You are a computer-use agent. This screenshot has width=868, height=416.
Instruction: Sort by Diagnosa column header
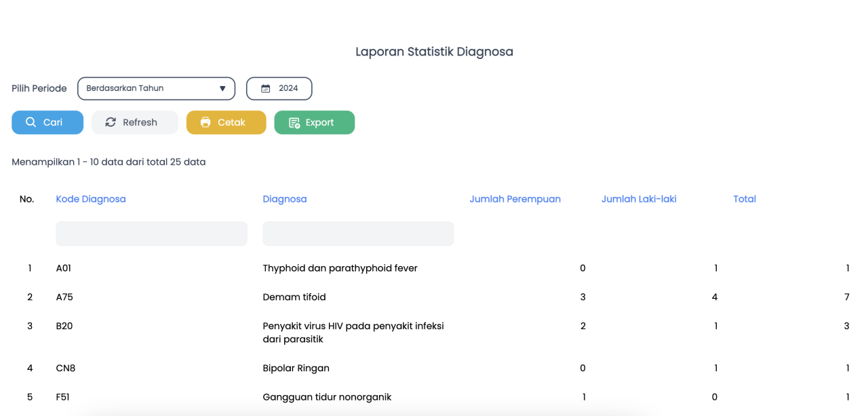(x=285, y=199)
